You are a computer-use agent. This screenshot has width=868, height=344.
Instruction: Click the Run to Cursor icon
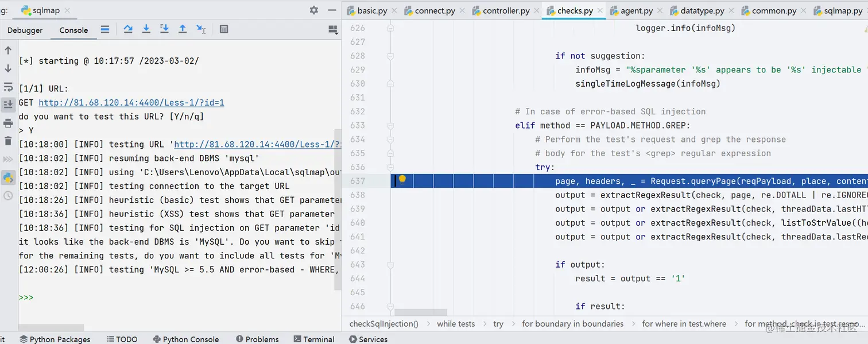[201, 29]
